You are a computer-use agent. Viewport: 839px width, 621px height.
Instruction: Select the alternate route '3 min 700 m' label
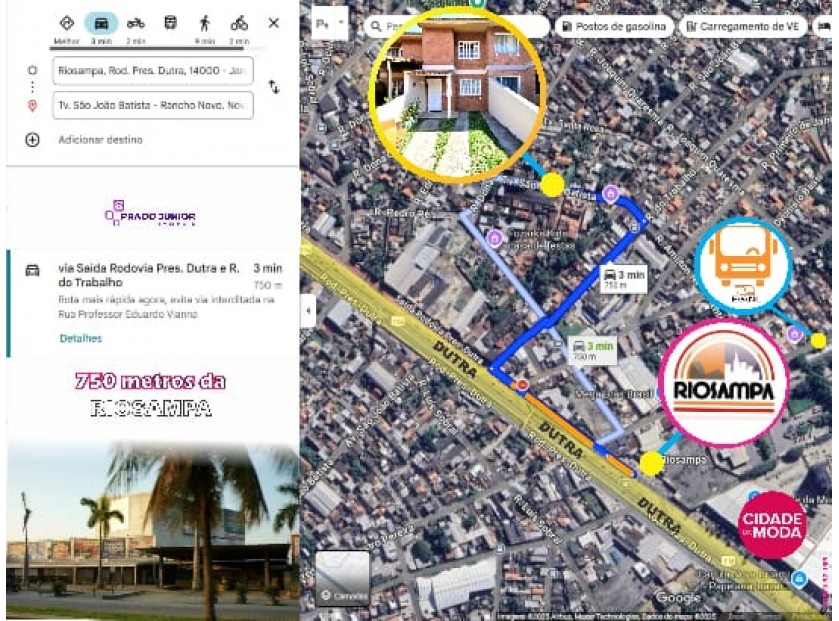click(x=592, y=350)
